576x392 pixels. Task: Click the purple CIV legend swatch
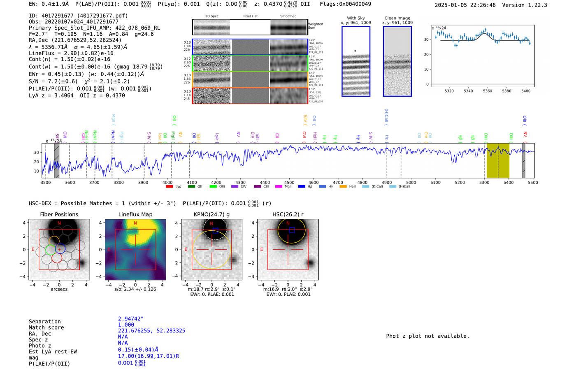click(x=235, y=186)
